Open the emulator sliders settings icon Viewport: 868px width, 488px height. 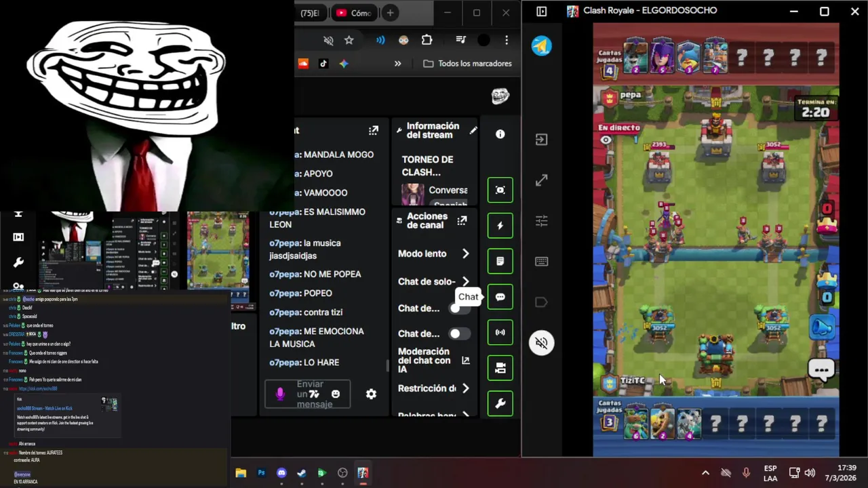click(541, 221)
